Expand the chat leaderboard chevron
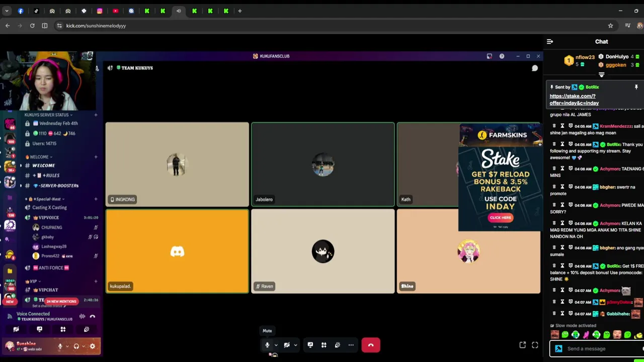Screen dimensions: 644x362 (x=601, y=75)
